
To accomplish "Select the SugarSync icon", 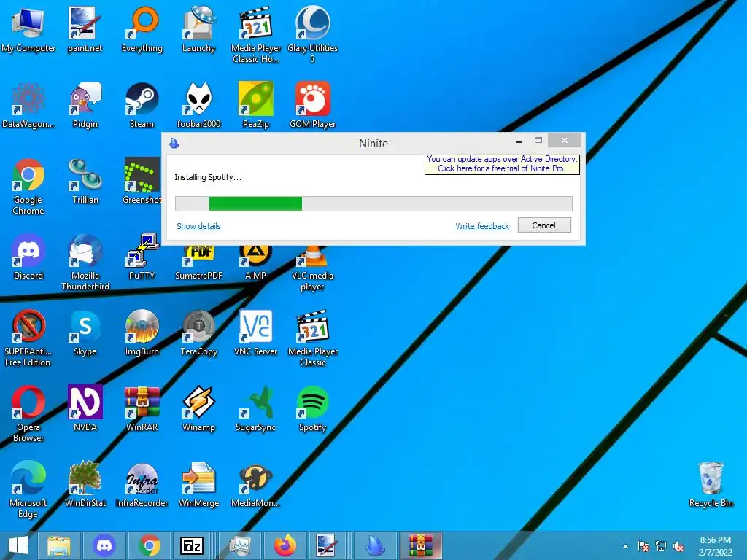I will coord(256,409).
